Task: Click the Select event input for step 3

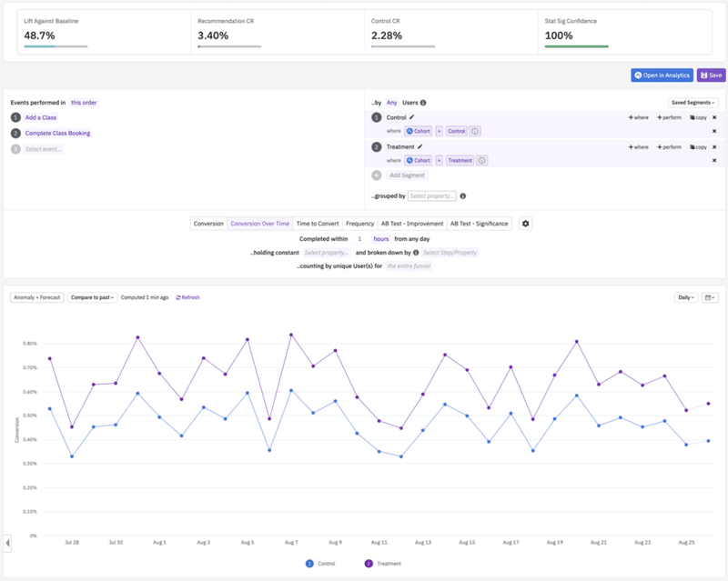Action: coord(44,149)
